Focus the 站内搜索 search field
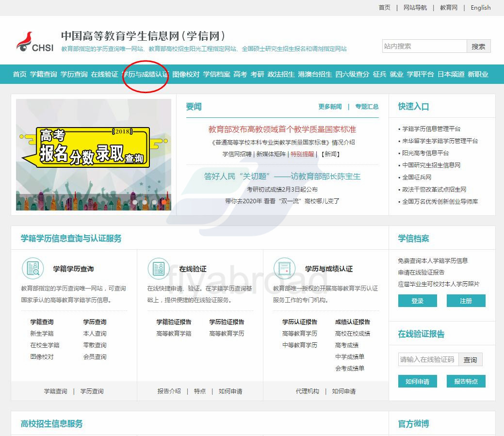Viewport: 504px width, 436px height. click(x=424, y=47)
